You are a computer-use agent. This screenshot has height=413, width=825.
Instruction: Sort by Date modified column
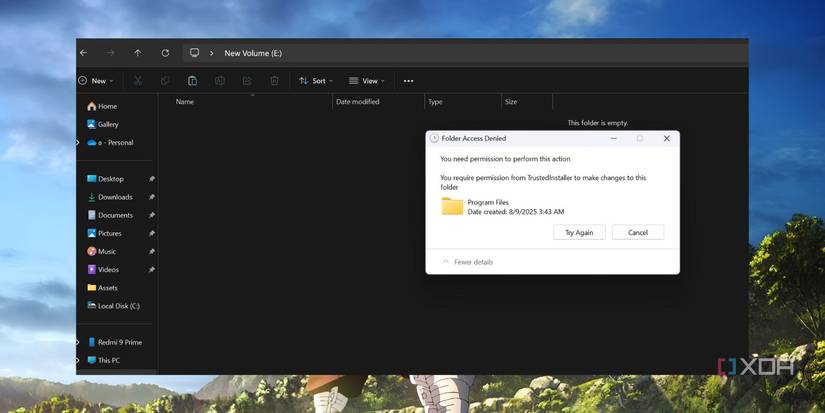[358, 102]
